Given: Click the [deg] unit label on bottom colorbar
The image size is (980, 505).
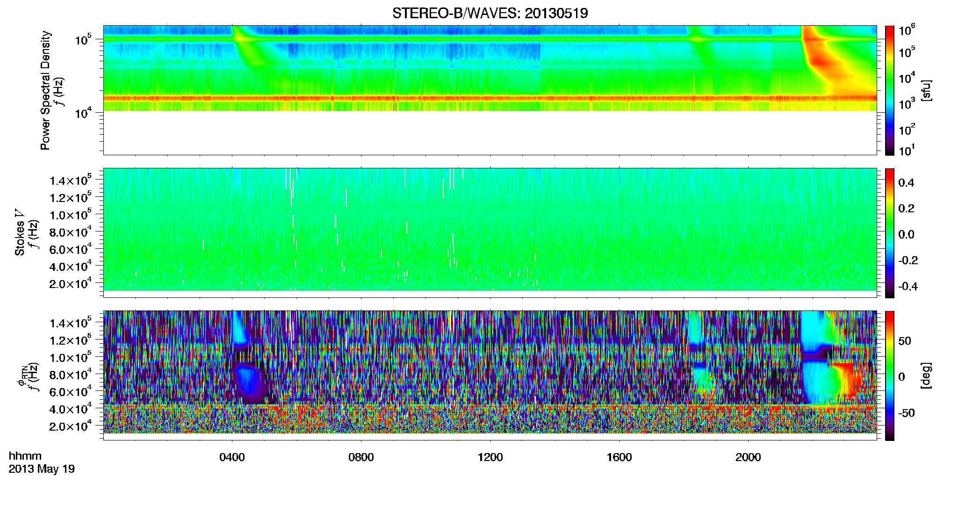Looking at the screenshot, I should 926,375.
